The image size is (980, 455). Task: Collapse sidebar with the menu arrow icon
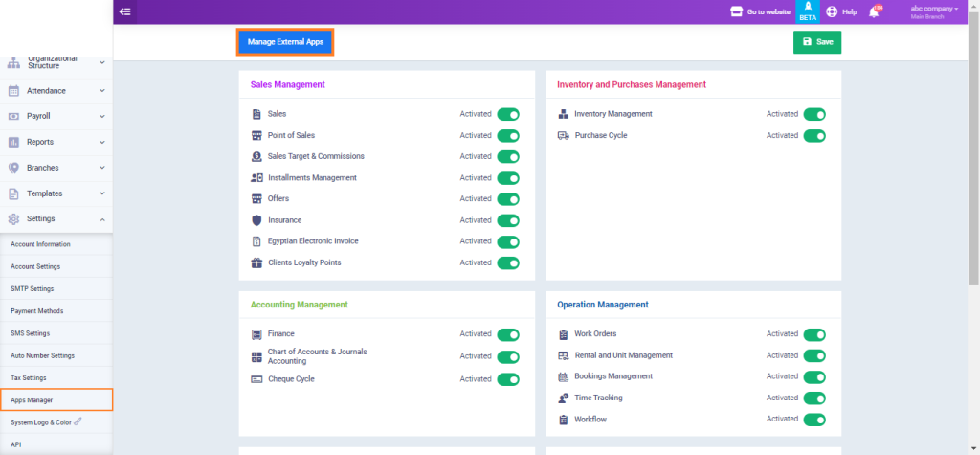[x=125, y=11]
